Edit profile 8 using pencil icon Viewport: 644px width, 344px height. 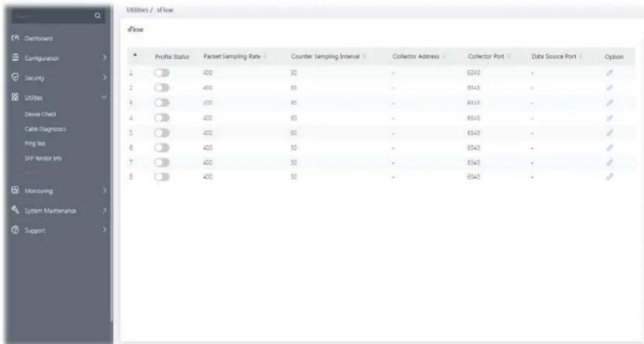tap(610, 177)
